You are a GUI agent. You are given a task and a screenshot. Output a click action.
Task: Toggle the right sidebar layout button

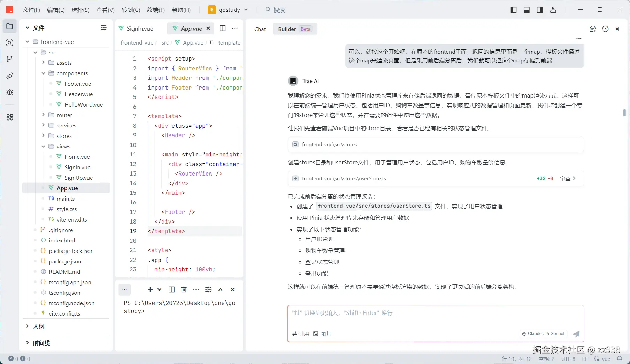click(540, 10)
